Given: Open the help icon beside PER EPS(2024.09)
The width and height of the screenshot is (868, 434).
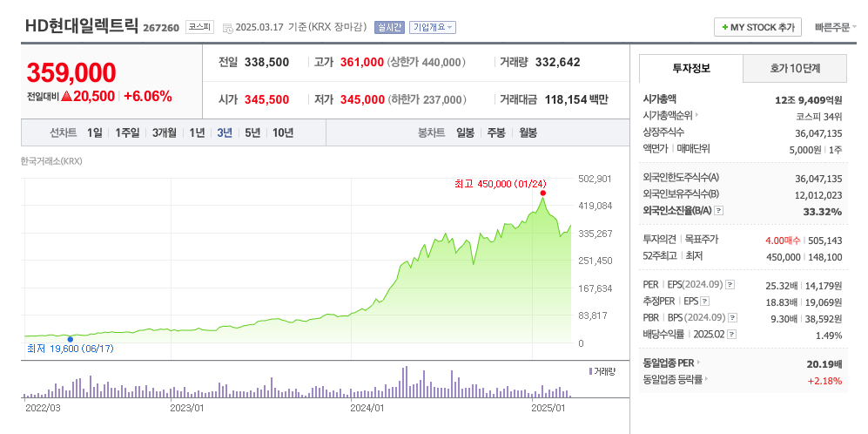Looking at the screenshot, I should point(730,285).
